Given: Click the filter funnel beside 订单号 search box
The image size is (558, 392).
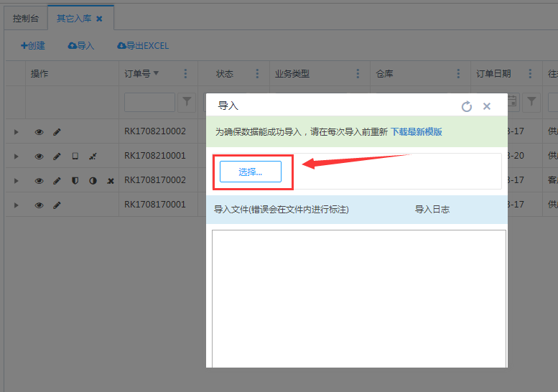Looking at the screenshot, I should point(187,102).
